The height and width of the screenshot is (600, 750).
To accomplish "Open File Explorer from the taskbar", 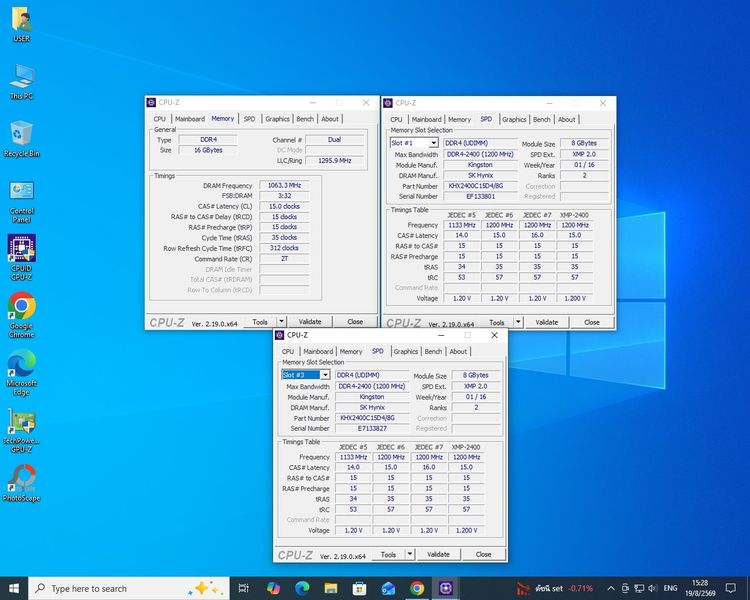I will click(331, 588).
